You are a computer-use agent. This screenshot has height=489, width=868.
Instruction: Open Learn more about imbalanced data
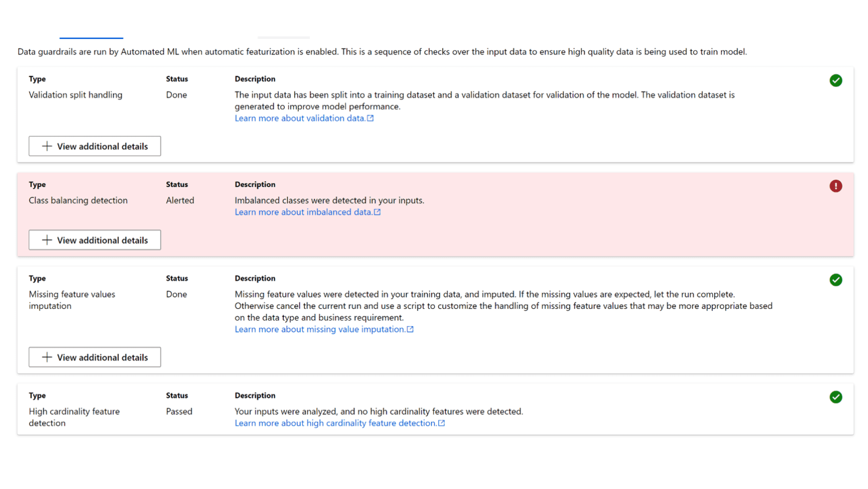click(303, 212)
